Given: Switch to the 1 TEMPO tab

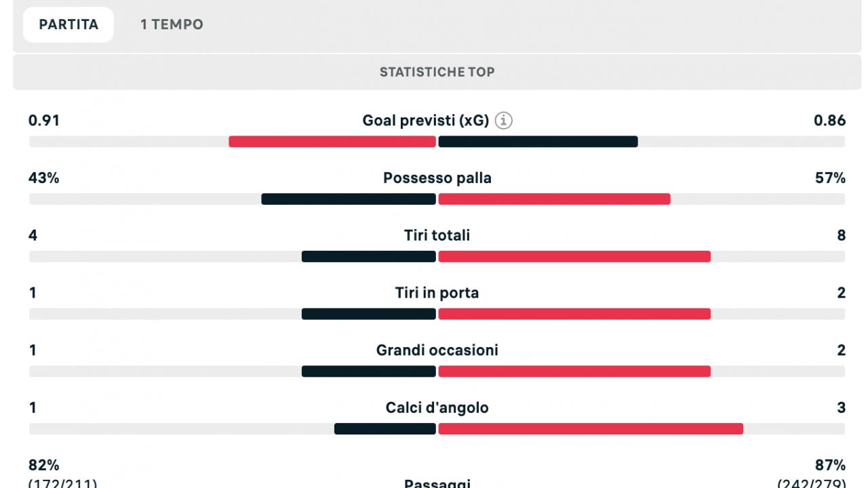Looking at the screenshot, I should click(172, 24).
